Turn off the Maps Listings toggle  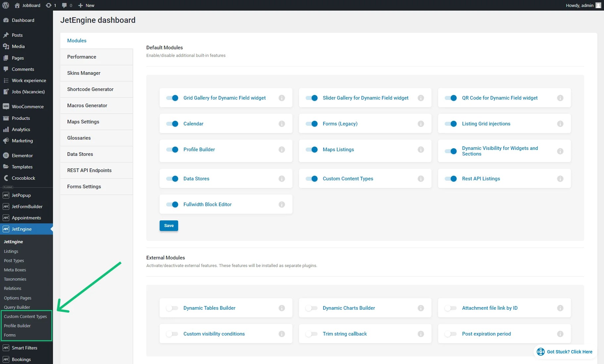pos(312,150)
